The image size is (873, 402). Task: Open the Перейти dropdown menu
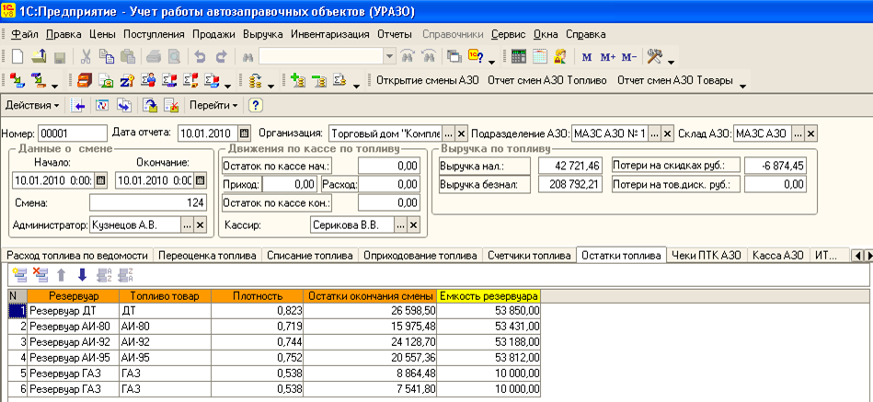click(x=213, y=105)
